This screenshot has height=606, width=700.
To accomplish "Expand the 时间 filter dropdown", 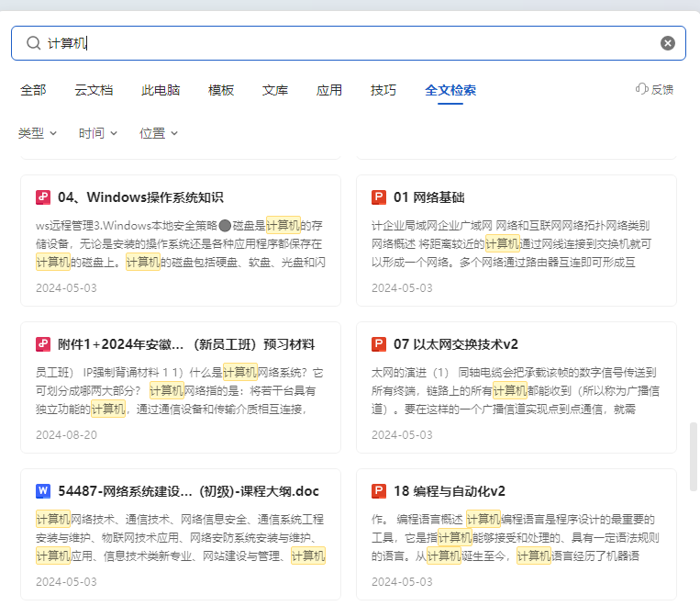I will click(x=98, y=133).
